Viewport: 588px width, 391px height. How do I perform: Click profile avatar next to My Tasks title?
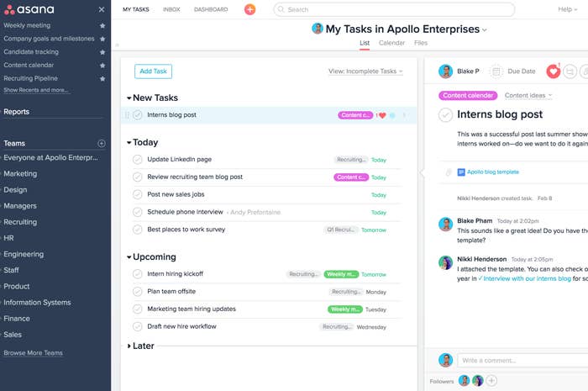coord(318,29)
